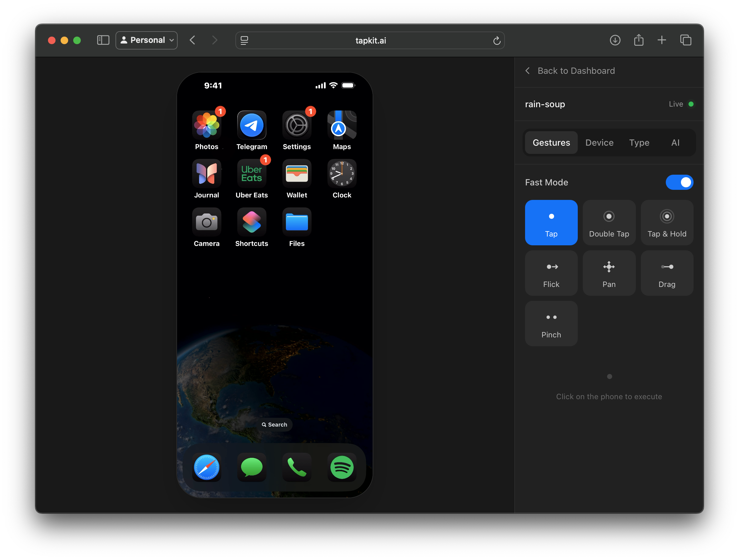The image size is (739, 560).
Task: Go Back to Dashboard
Action: [x=570, y=71]
